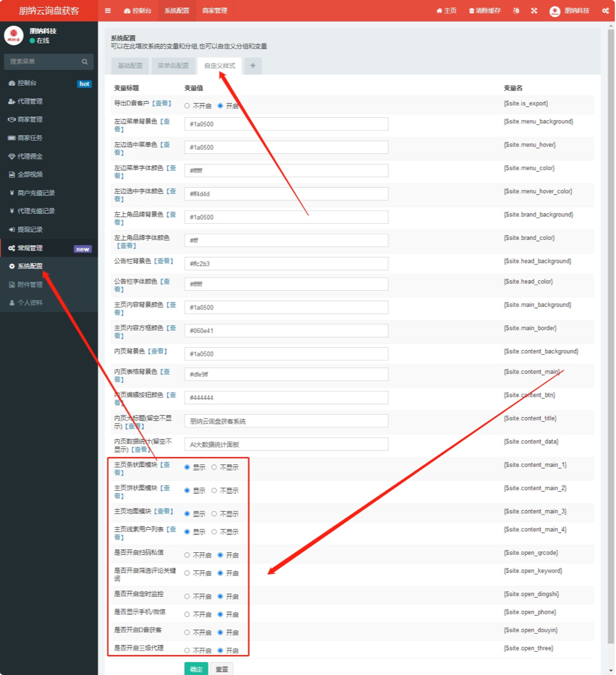Click the search magnifier icon in sidebar
Screen dimensions: 616x675
[85, 62]
